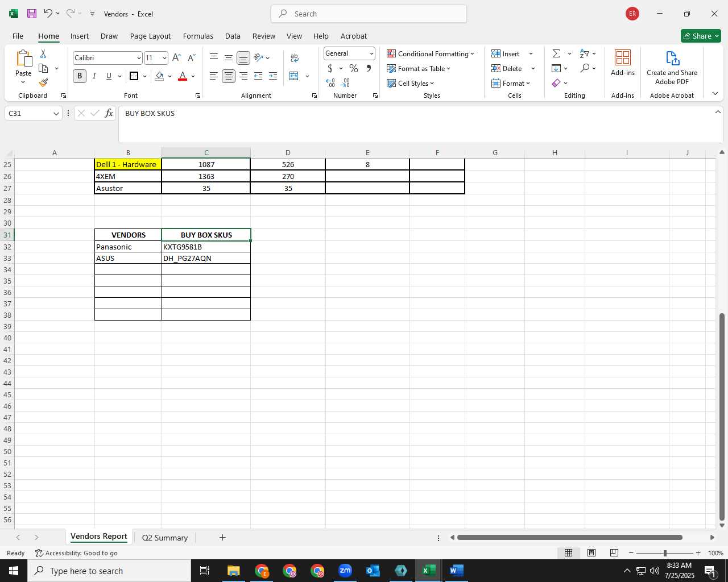Click the font color red swatch
The image size is (728, 582).
(x=183, y=76)
